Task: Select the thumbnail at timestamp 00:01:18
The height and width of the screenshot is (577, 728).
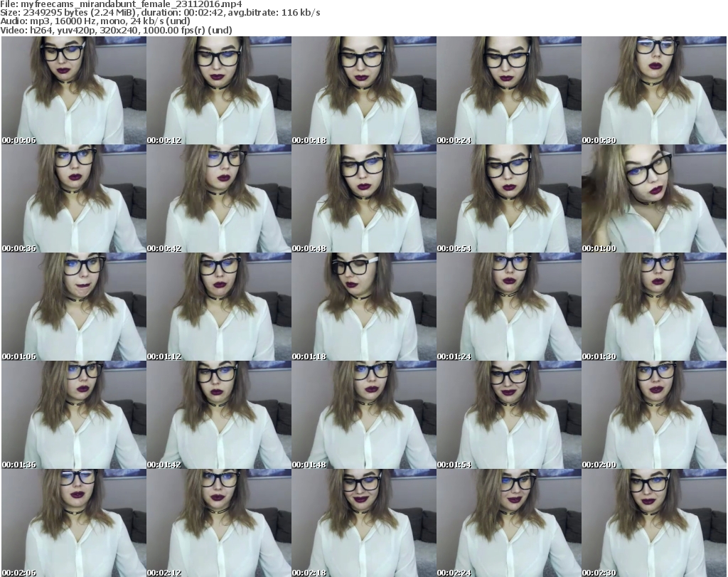Action: pyautogui.click(x=364, y=307)
